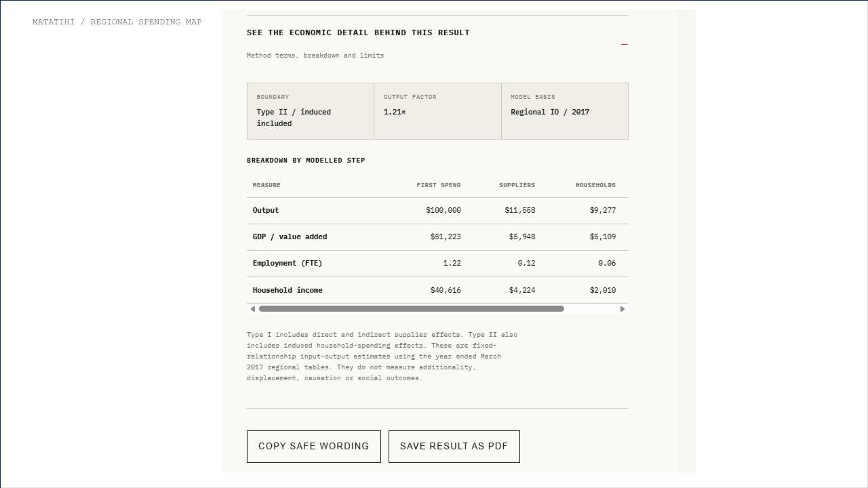Viewport: 868px width, 488px height.
Task: Select the Boundary Type II cell
Action: coord(311,111)
